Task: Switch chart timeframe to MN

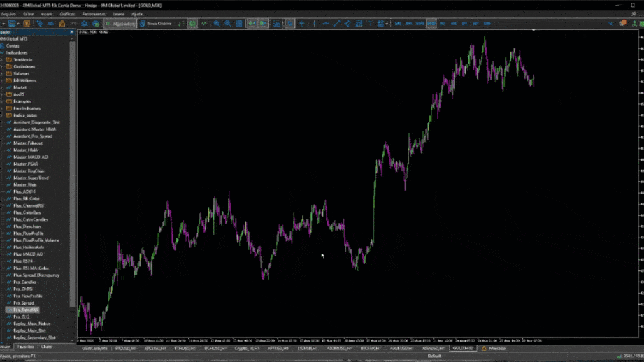Action: [x=487, y=24]
